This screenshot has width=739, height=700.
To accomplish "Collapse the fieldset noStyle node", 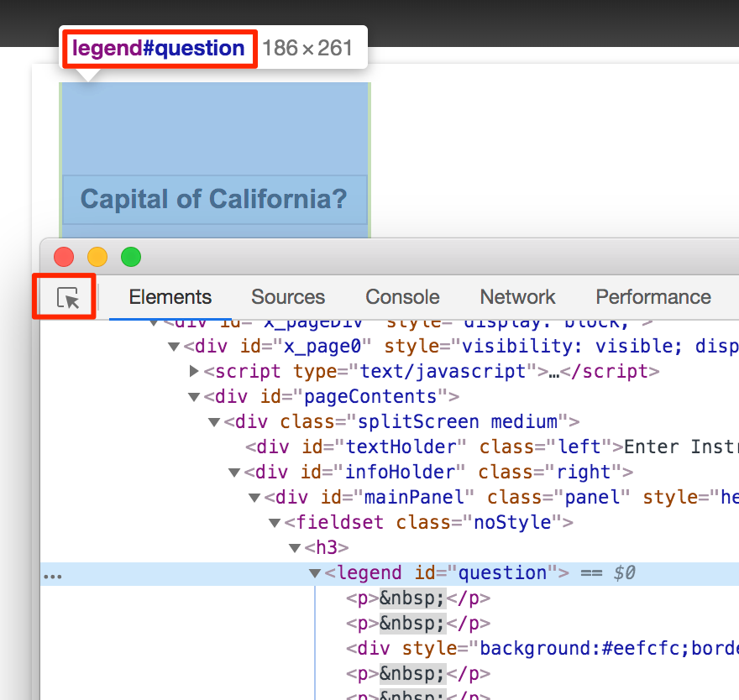I will (x=275, y=523).
